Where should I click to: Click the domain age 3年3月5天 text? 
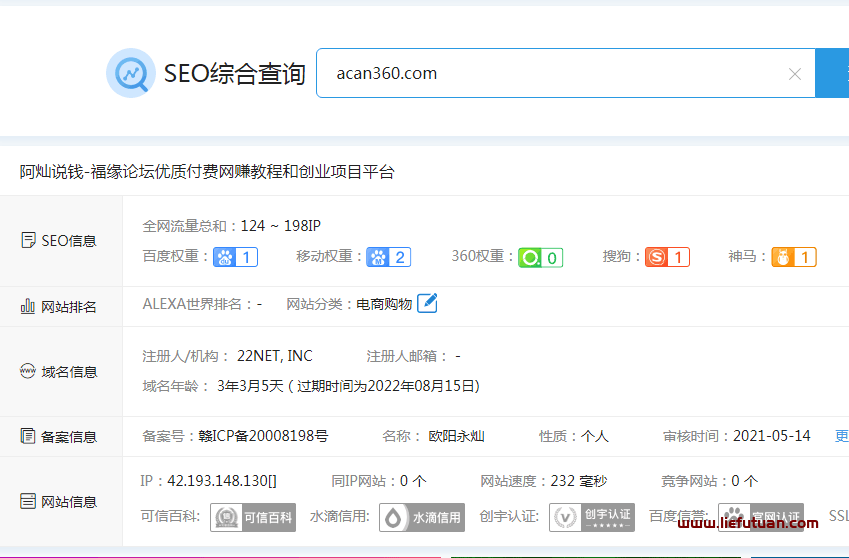[250, 386]
